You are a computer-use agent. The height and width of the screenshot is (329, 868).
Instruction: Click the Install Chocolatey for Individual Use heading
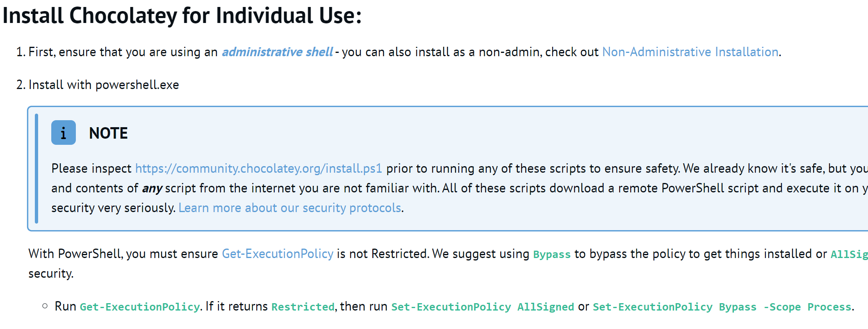point(182,16)
